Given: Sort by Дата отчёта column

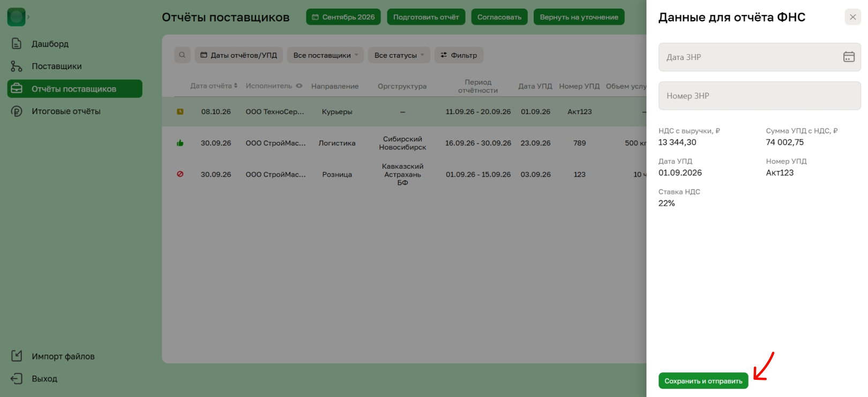Looking at the screenshot, I should tap(214, 86).
